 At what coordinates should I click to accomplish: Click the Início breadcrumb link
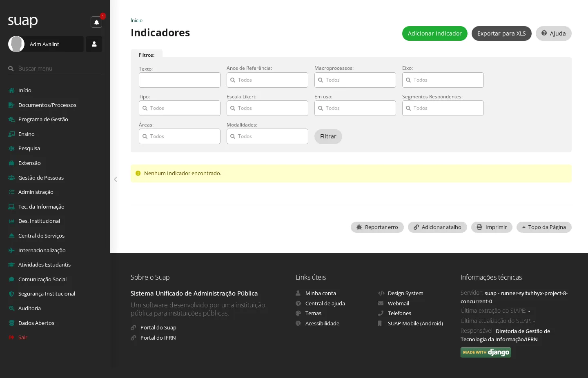(x=136, y=20)
